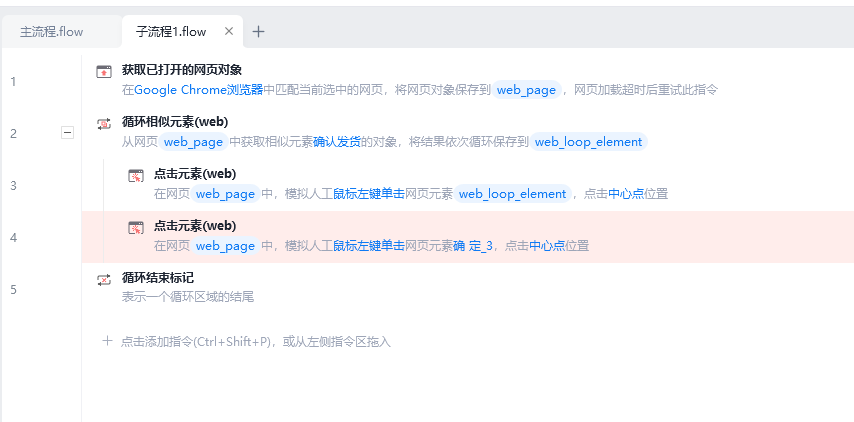The image size is (854, 422).
Task: Close the 子流程1.flow tab
Action: pos(229,31)
